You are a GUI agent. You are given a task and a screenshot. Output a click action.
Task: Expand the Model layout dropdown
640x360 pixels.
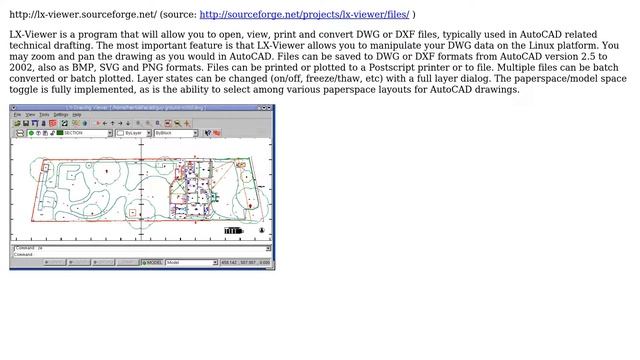click(215, 262)
